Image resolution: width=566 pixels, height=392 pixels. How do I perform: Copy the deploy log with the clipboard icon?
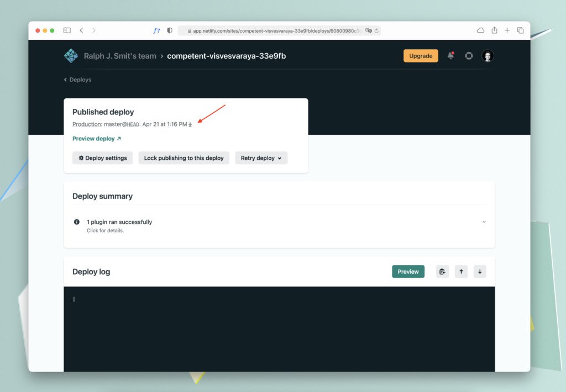pyautogui.click(x=442, y=271)
